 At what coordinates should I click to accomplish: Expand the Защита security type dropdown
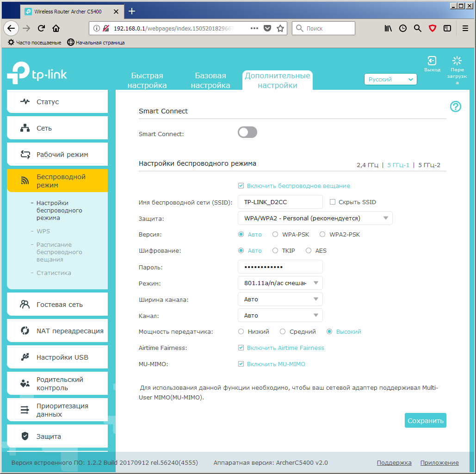(x=315, y=218)
